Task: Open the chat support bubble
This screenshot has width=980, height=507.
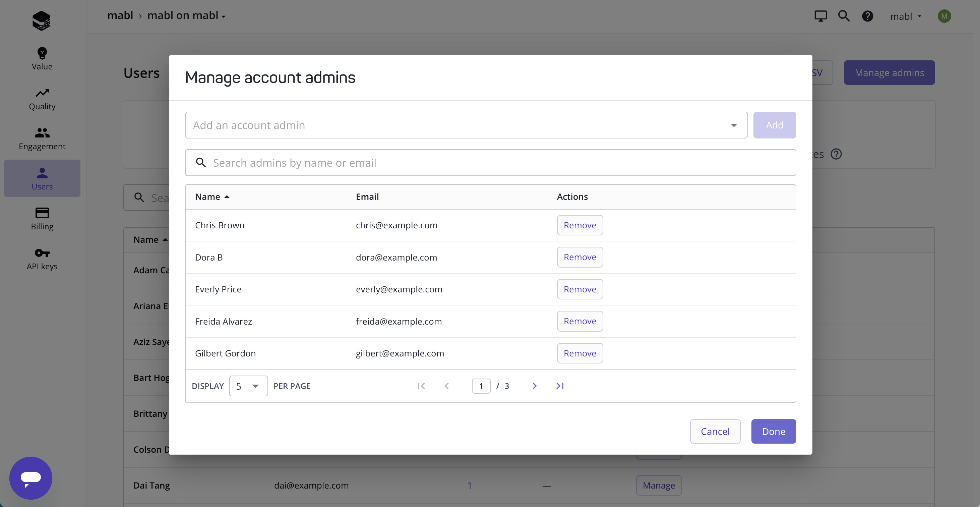Action: click(x=31, y=478)
